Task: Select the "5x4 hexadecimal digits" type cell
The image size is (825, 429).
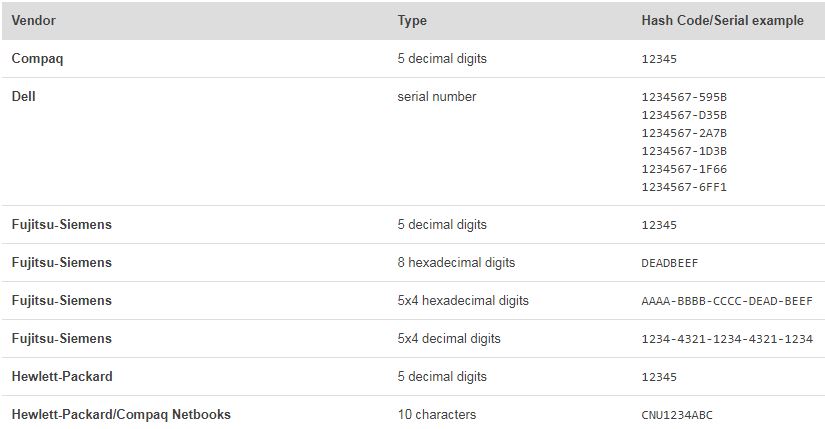Action: [463, 301]
